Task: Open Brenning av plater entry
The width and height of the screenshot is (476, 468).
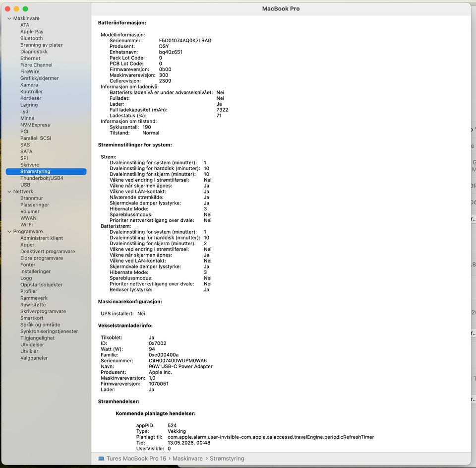Action: click(x=42, y=45)
